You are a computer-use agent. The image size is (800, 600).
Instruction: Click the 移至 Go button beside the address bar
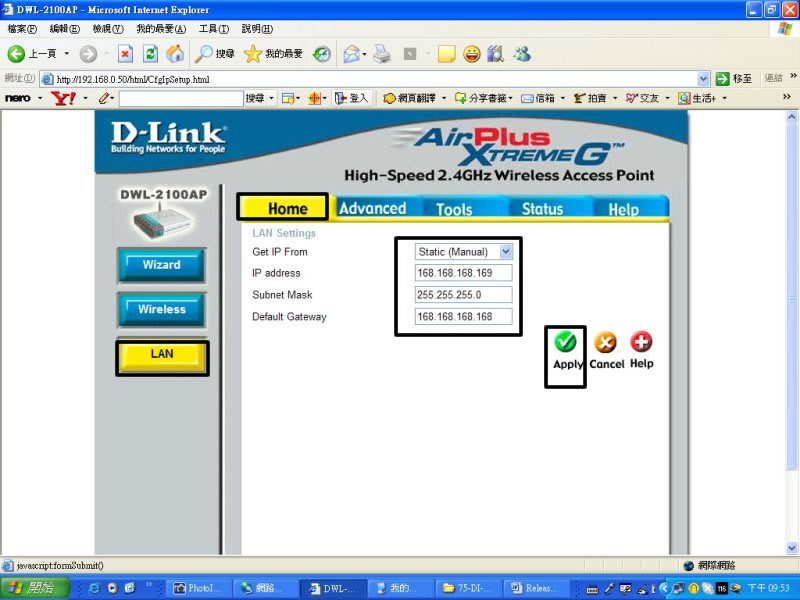tap(734, 79)
